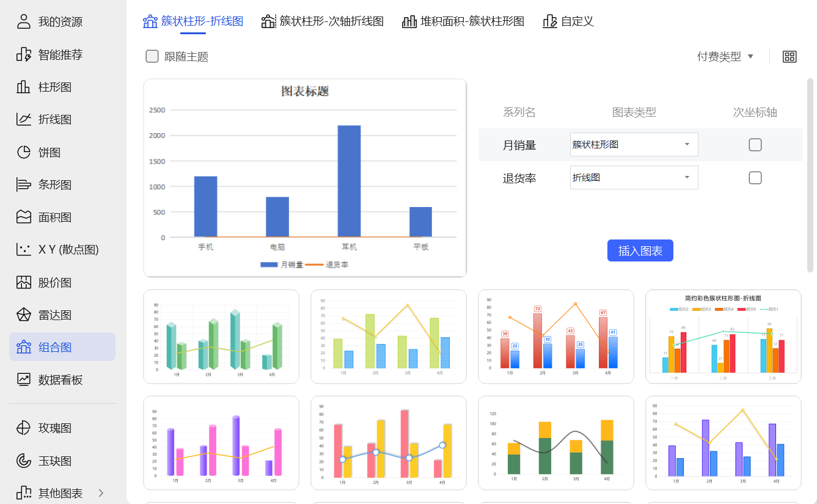Screen dimensions: 817x504
Task: Open the 自定义 tab
Action: coord(568,21)
